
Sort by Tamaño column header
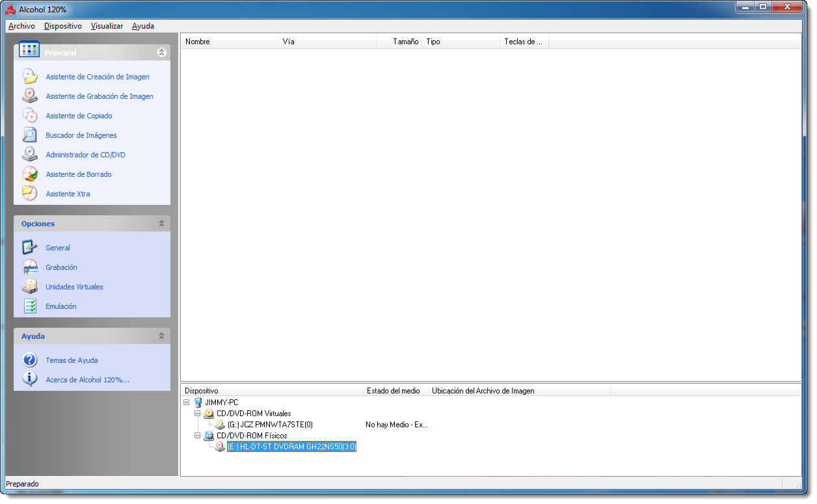399,42
